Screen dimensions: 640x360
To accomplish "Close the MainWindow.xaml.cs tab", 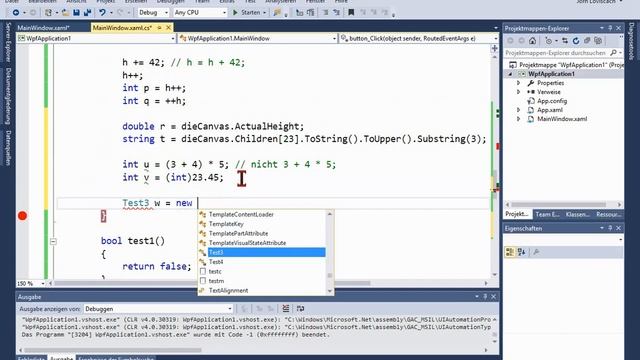I will (x=168, y=28).
